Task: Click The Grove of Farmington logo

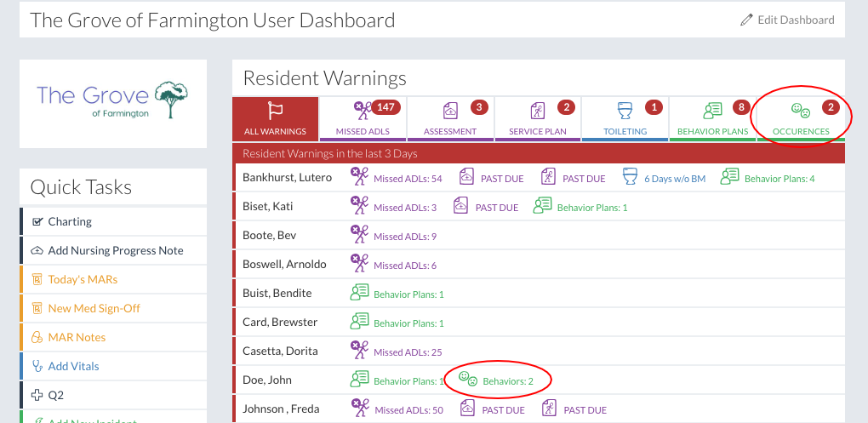Action: pos(112,101)
